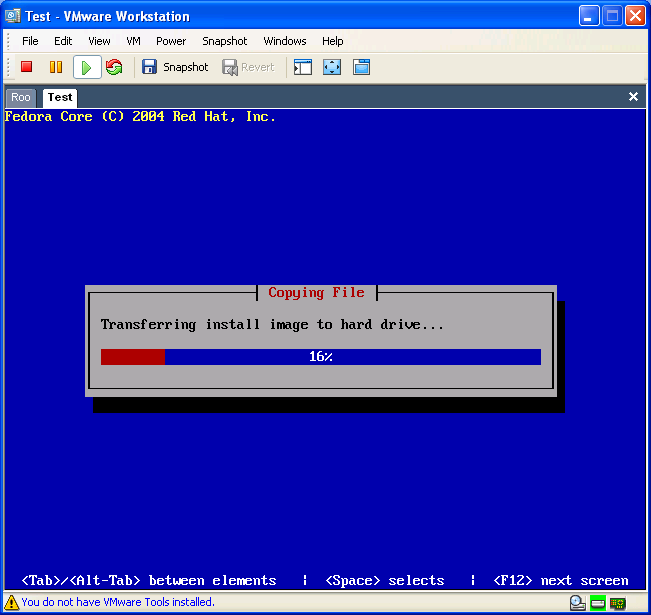Open the Snapshot menu

click(x=225, y=41)
